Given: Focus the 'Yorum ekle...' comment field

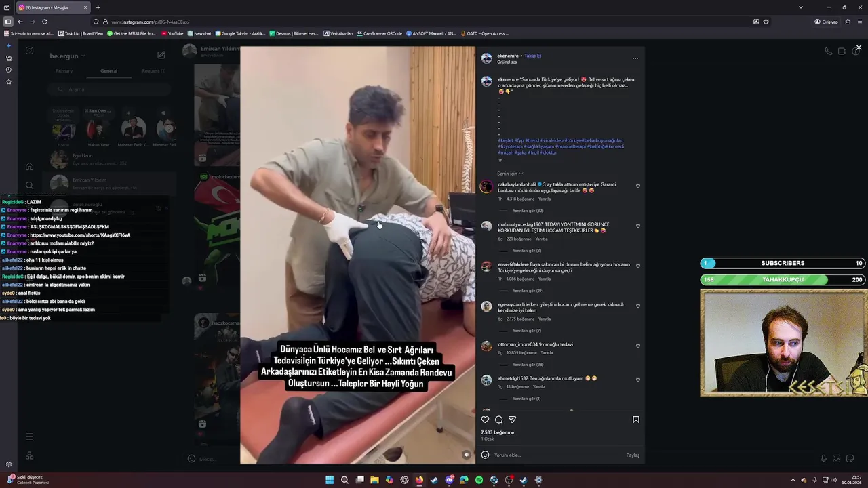Looking at the screenshot, I should (556, 455).
